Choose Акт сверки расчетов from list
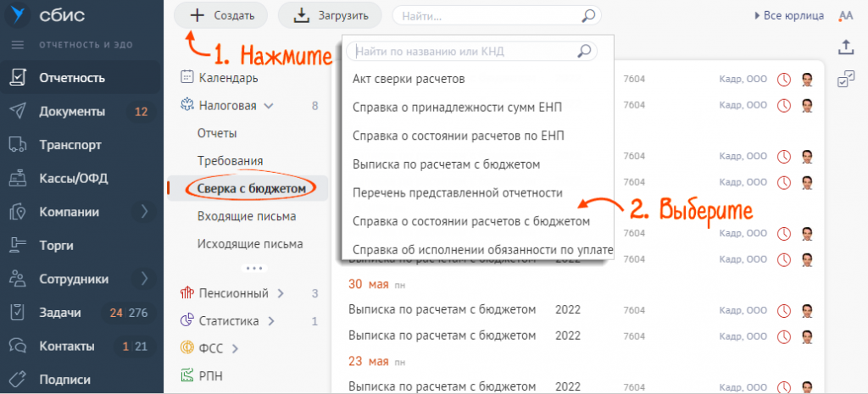 [x=408, y=79]
